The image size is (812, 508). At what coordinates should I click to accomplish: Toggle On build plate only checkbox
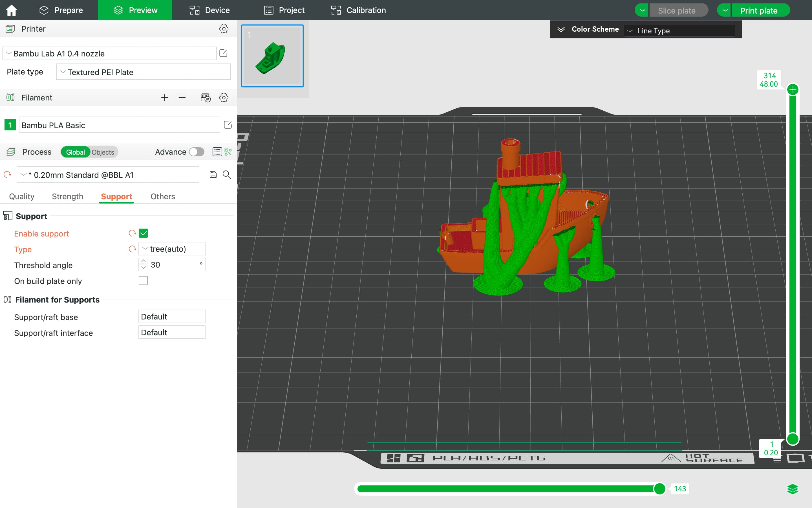(x=143, y=281)
